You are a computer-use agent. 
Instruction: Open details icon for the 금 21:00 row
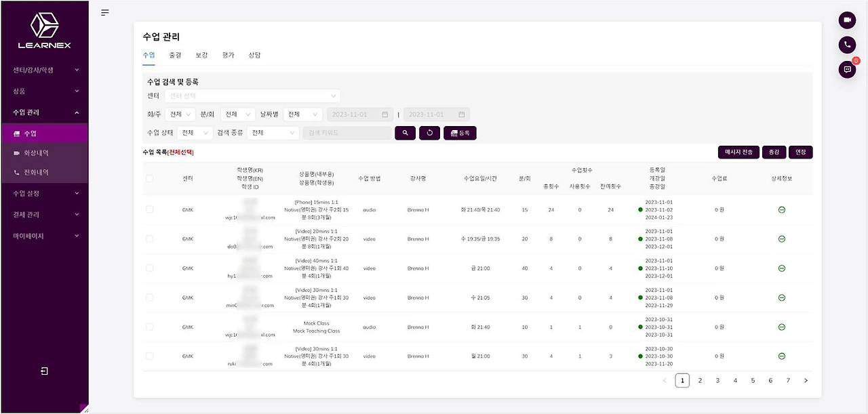click(781, 268)
